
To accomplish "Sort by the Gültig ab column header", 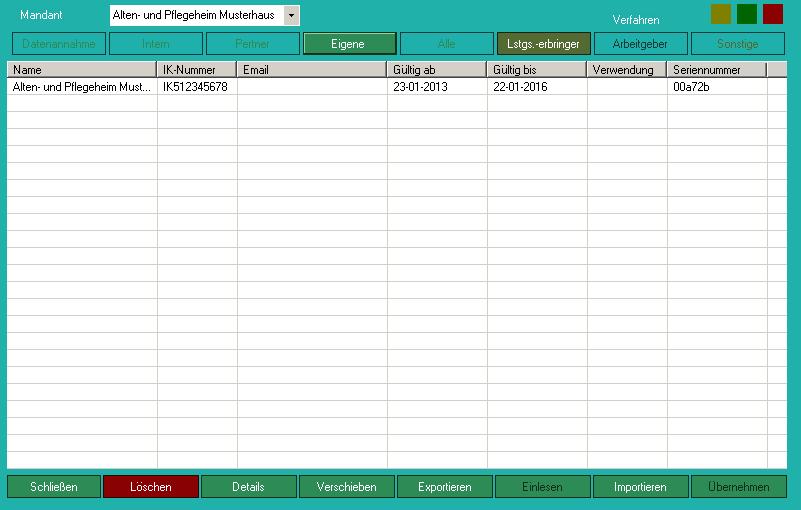I will click(437, 69).
